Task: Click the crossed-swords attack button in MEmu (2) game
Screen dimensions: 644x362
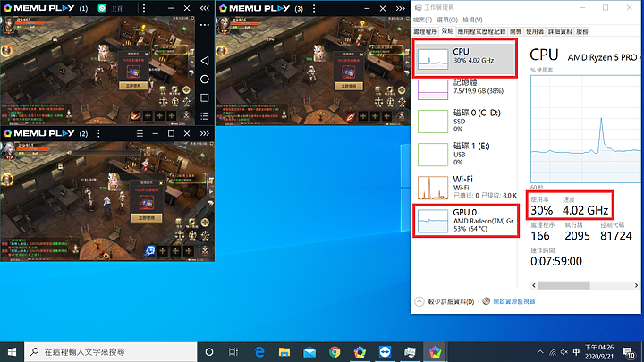Action: [x=205, y=250]
